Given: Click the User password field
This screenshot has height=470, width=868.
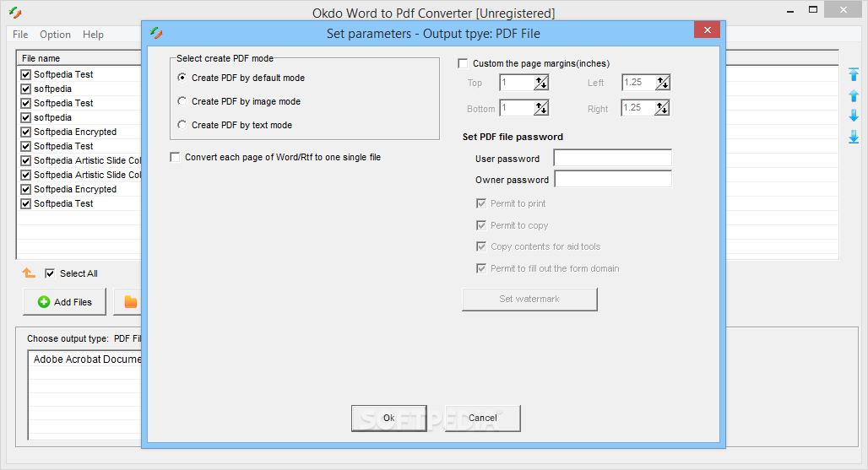Looking at the screenshot, I should pyautogui.click(x=613, y=158).
